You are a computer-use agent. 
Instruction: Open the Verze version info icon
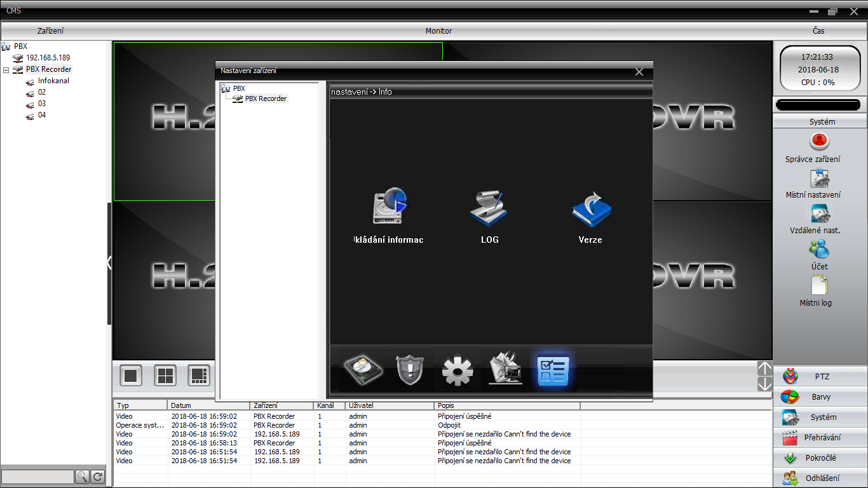pos(590,207)
